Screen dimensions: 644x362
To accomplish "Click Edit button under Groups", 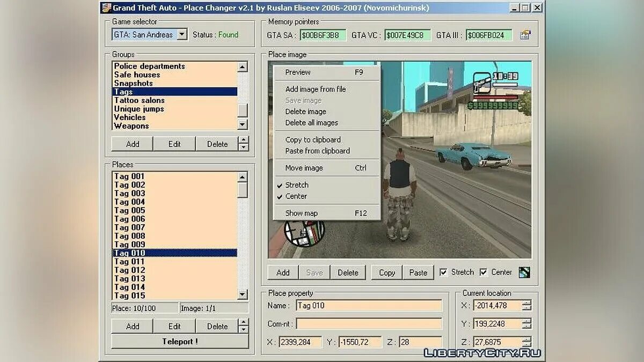I will (x=174, y=144).
